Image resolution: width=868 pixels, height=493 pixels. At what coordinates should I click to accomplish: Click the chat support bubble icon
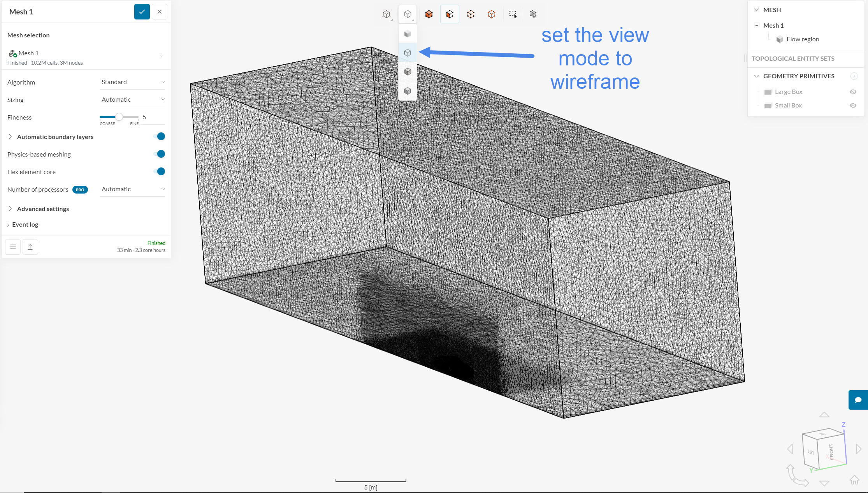point(858,400)
